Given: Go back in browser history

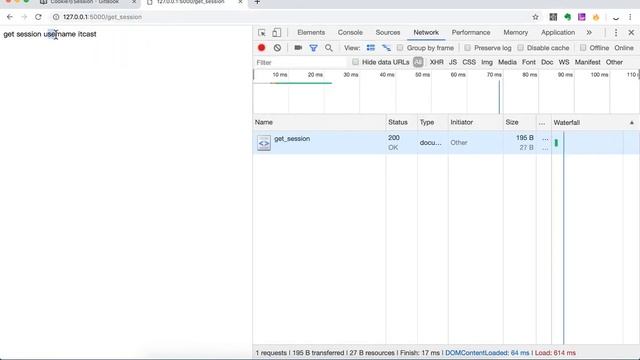Looking at the screenshot, I should (10, 17).
